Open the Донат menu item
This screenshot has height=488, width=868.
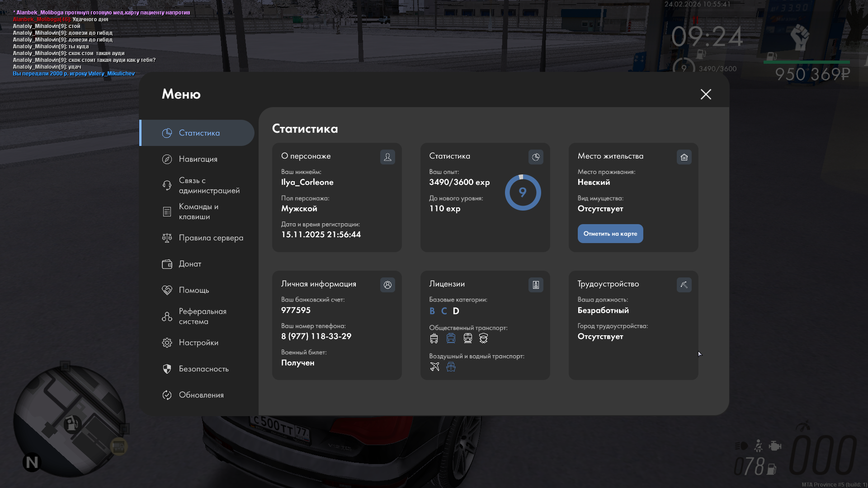(190, 264)
